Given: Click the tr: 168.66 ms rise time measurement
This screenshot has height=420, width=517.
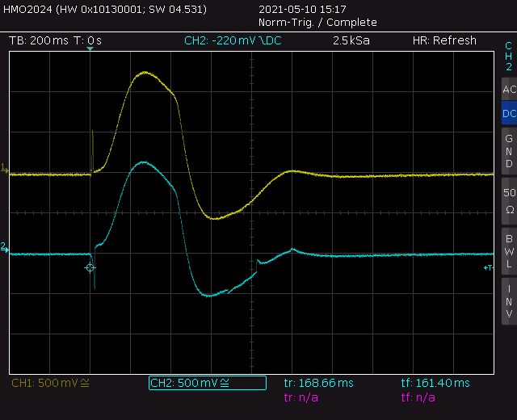Looking at the screenshot, I should [318, 383].
